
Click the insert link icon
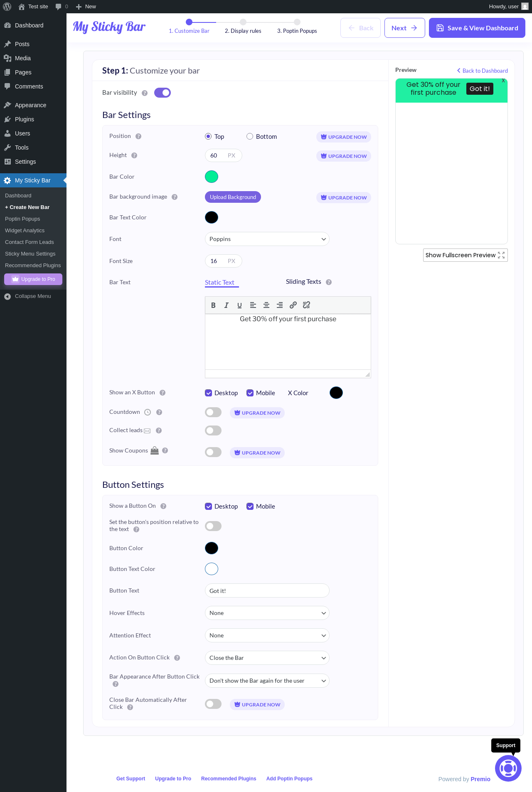293,305
